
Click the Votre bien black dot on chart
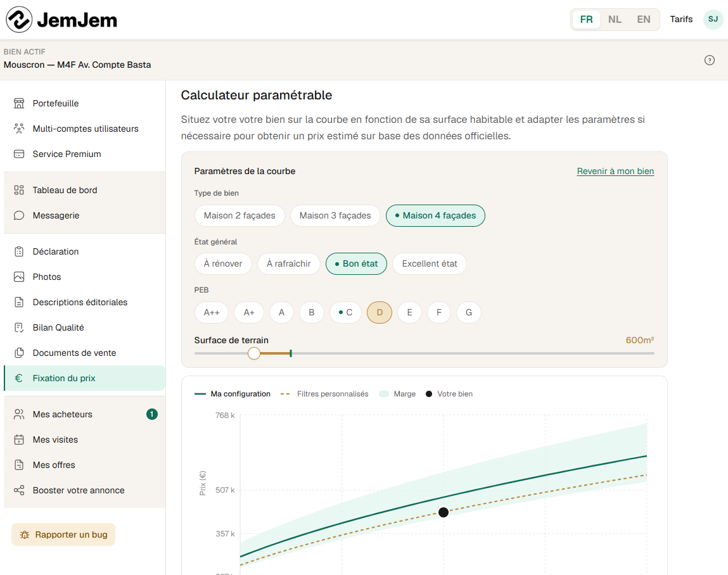tap(444, 512)
